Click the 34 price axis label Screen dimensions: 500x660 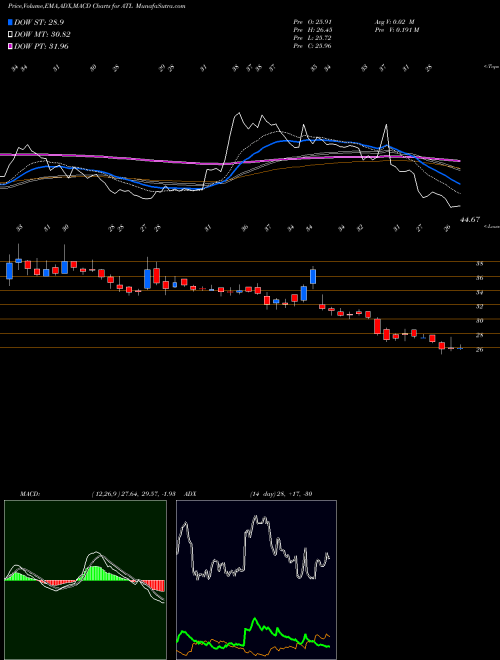point(479,292)
